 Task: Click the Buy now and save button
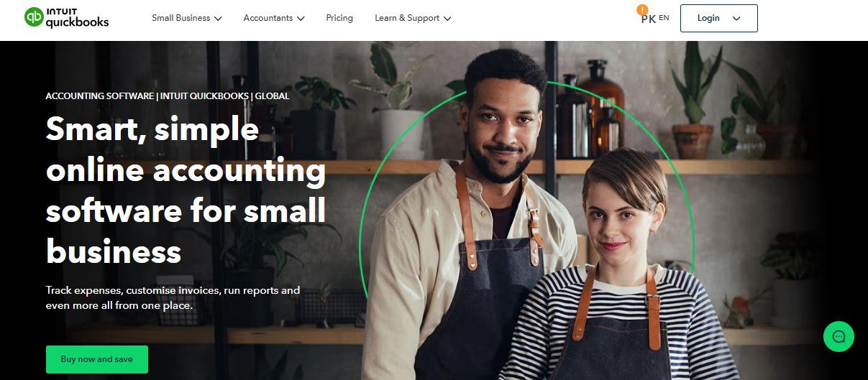[97, 359]
